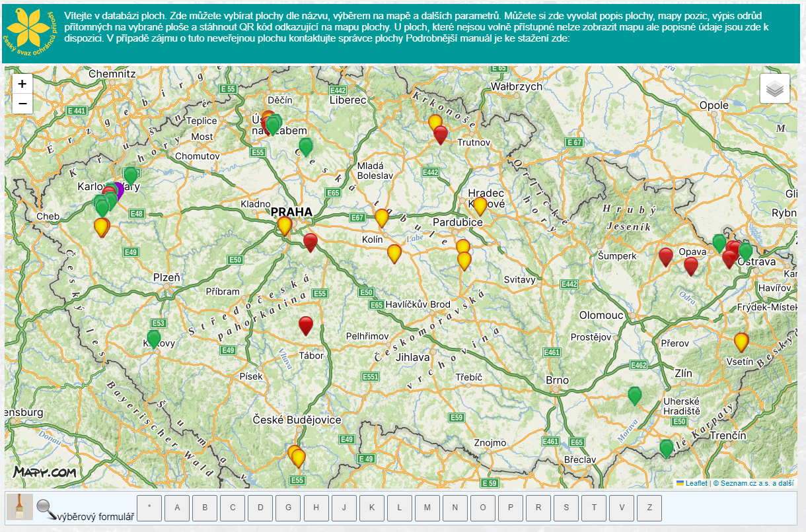
Task: Click the brush clear-selection icon
Action: [20, 507]
